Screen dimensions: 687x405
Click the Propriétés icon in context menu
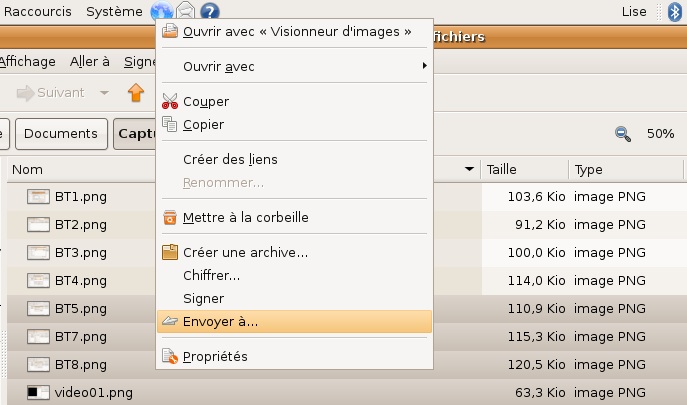click(x=169, y=356)
